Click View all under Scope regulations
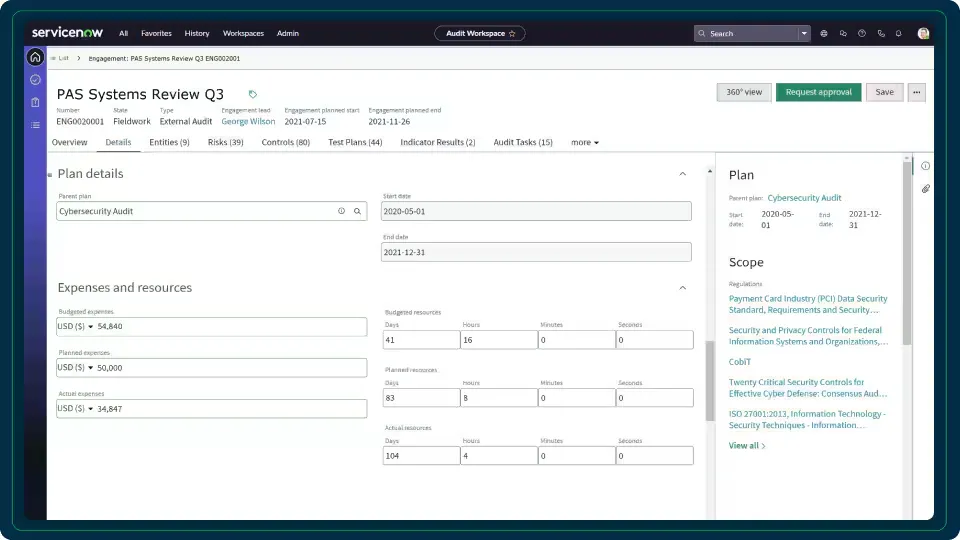Screen dimensions: 960x540 (747, 446)
